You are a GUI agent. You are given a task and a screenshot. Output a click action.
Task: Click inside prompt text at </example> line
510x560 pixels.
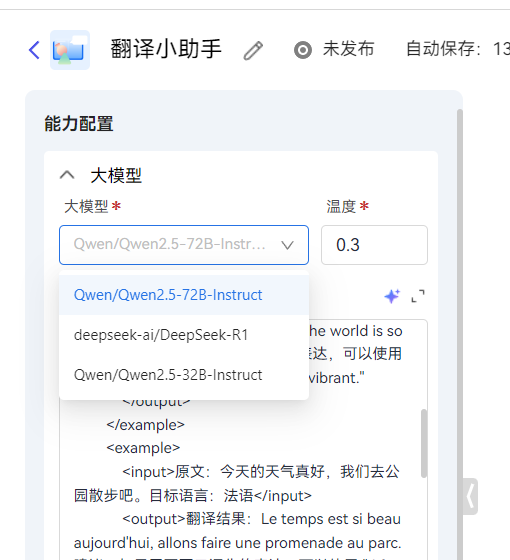(146, 425)
